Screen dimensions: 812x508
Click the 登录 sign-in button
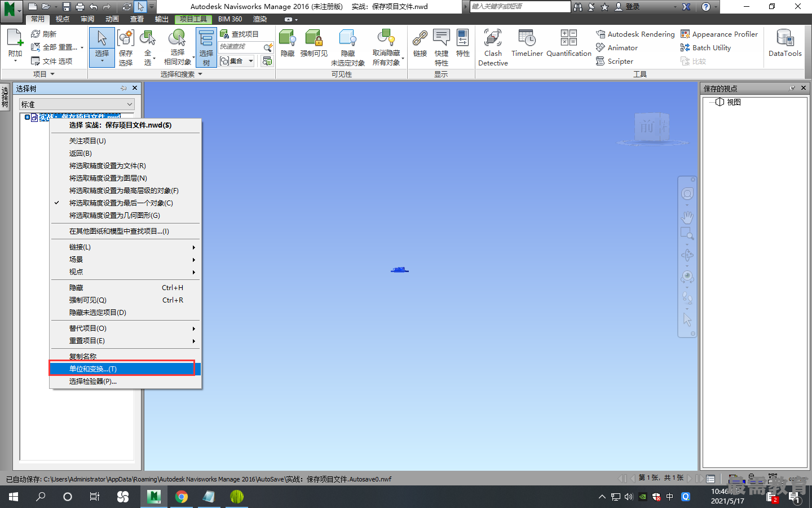click(x=628, y=7)
